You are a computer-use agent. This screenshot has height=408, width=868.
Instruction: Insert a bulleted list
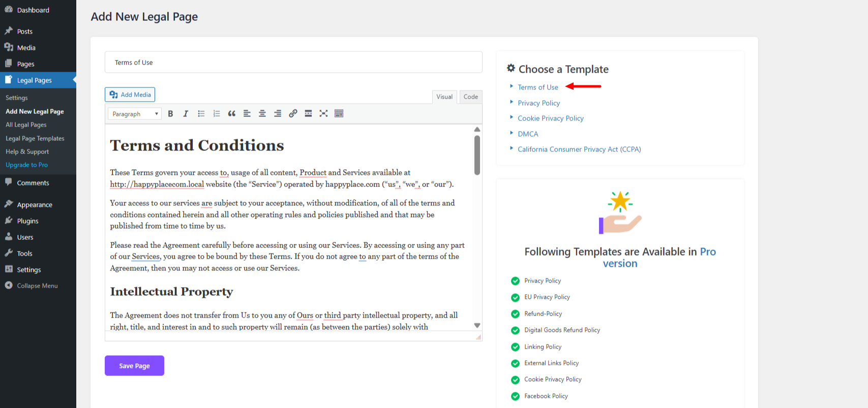(x=201, y=114)
